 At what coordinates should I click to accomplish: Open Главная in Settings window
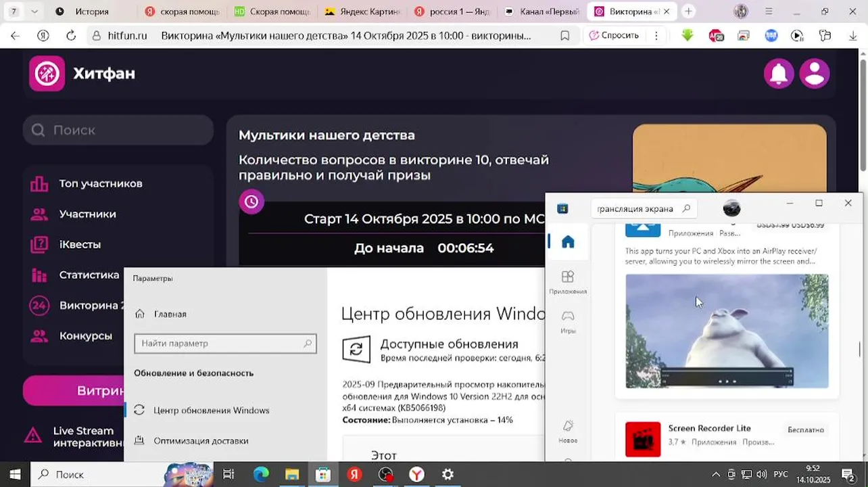pyautogui.click(x=160, y=314)
